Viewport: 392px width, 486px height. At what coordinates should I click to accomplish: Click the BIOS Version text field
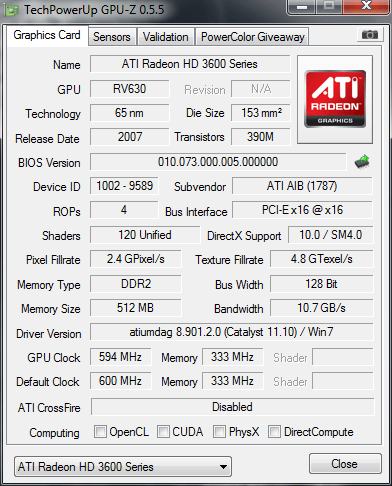[218, 162]
